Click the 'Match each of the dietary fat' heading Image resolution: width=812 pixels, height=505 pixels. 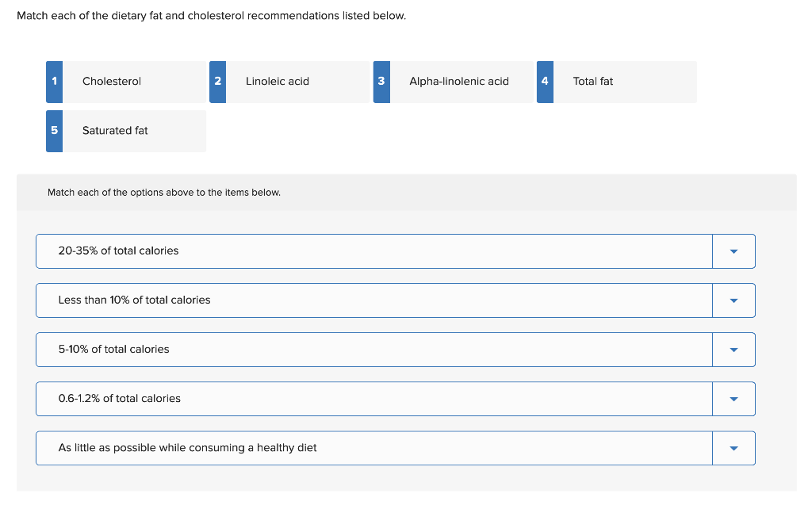pos(211,16)
